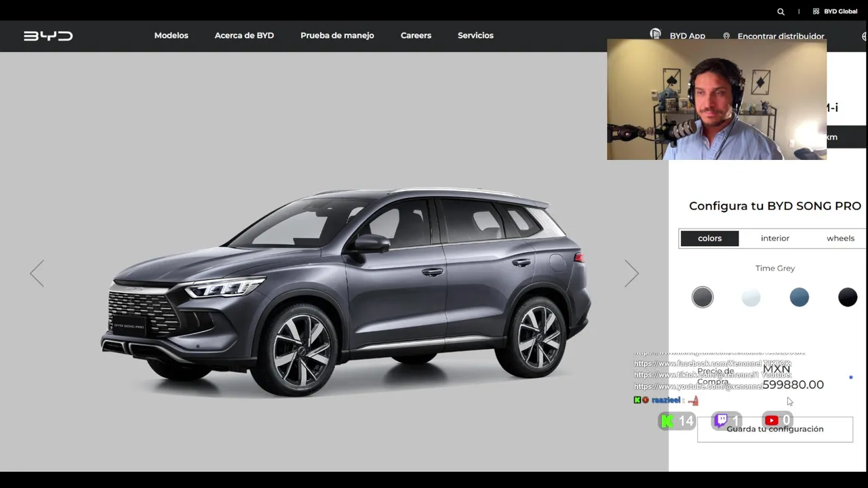Click Guarda tu configuración button
This screenshot has height=488, width=868.
click(x=775, y=429)
